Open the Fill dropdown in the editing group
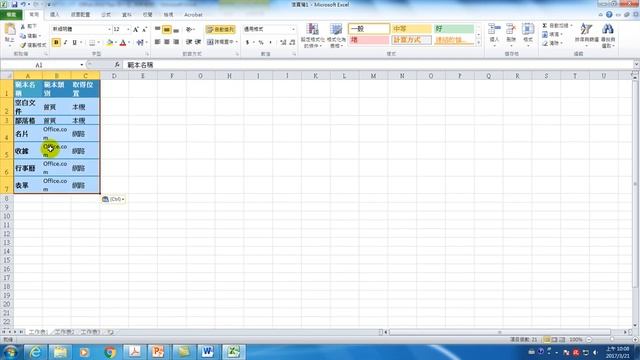The height and width of the screenshot is (360, 640). point(552,35)
